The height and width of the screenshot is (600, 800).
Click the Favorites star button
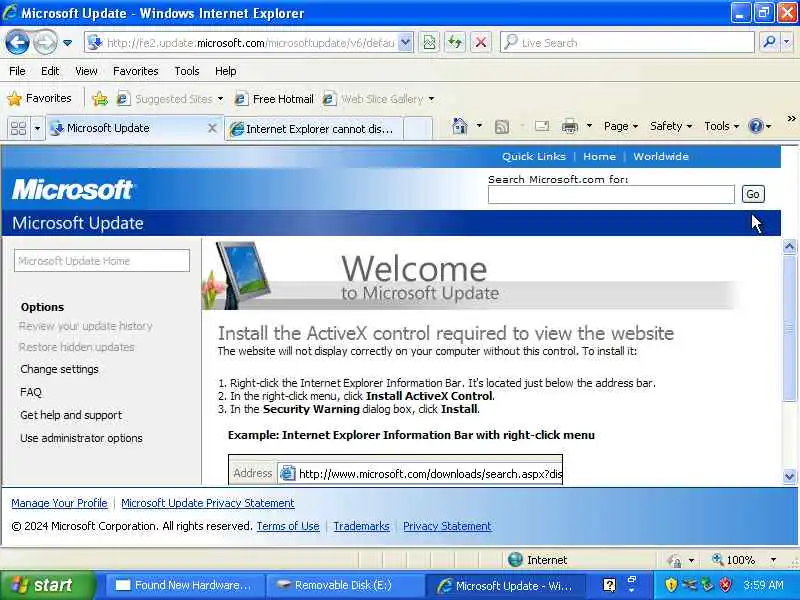(39, 98)
